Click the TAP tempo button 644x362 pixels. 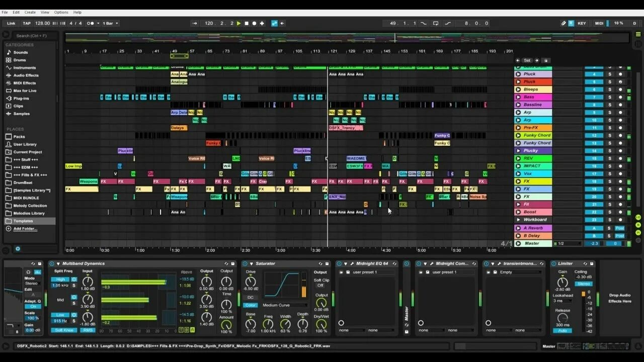(x=27, y=23)
